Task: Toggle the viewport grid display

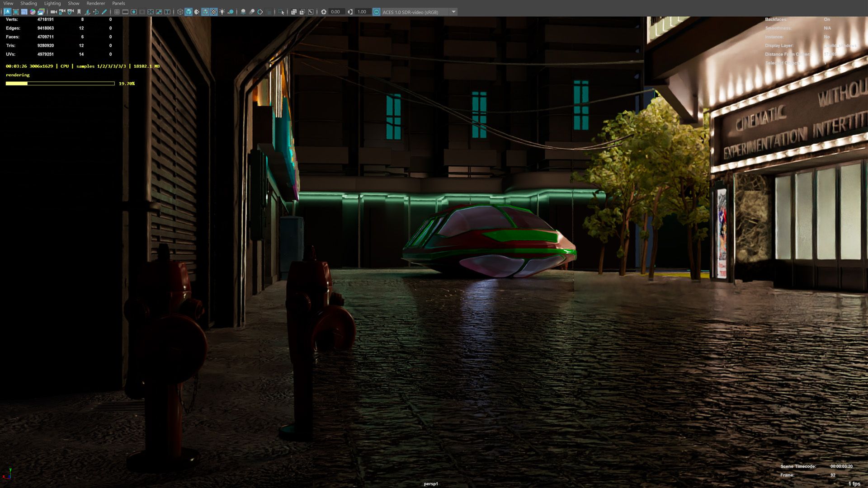Action: tap(117, 12)
